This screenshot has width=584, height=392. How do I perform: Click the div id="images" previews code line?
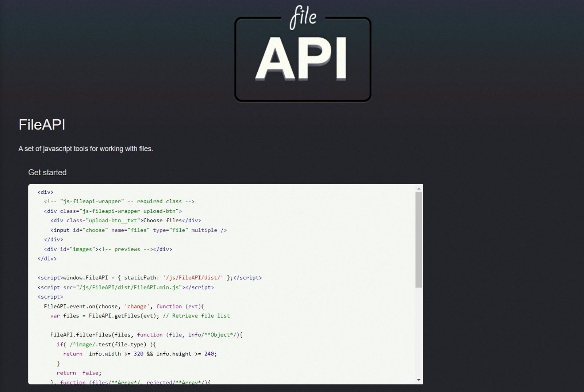click(x=108, y=249)
